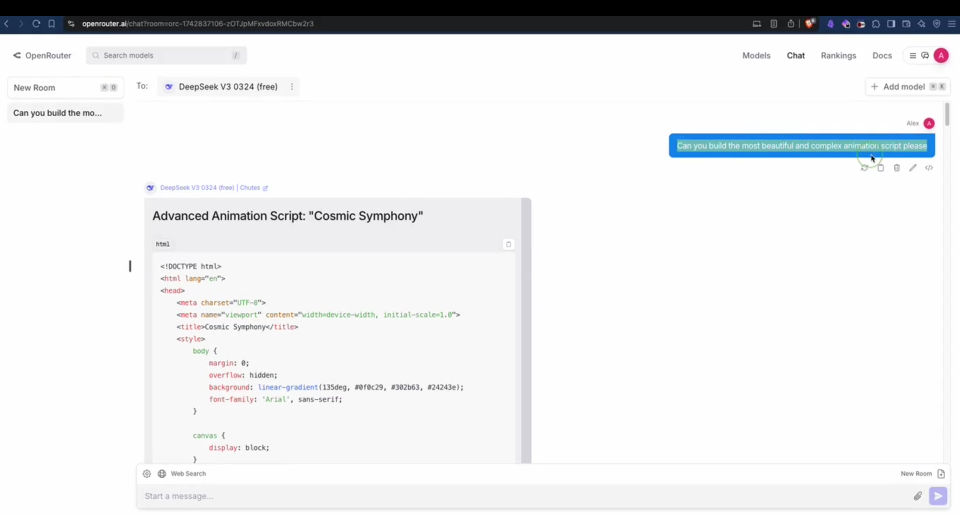The height and width of the screenshot is (516, 960).
Task: Click the highlighted user message bubble
Action: (801, 146)
